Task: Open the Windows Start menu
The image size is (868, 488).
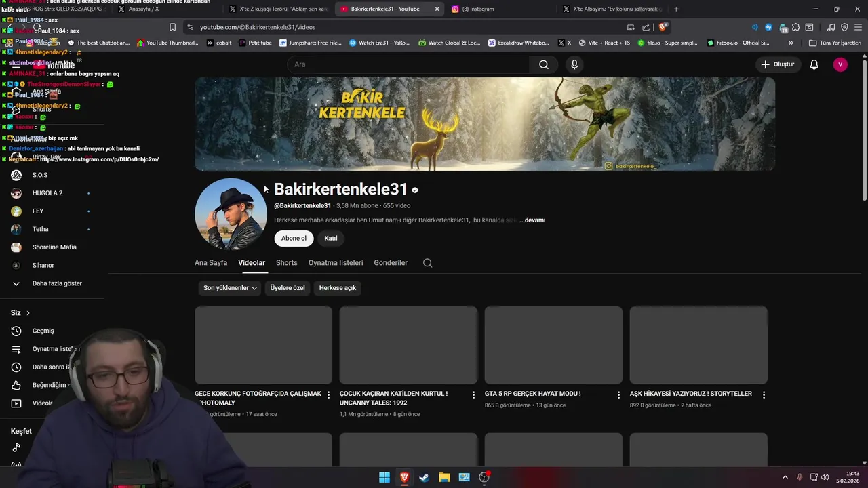Action: pos(384,477)
